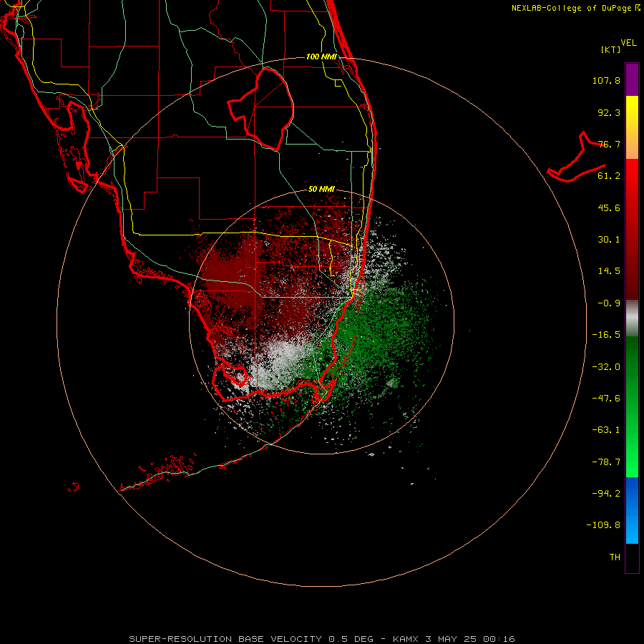The height and width of the screenshot is (644, 644).
Task: Select the -47.6 legend value
Action: (x=606, y=399)
